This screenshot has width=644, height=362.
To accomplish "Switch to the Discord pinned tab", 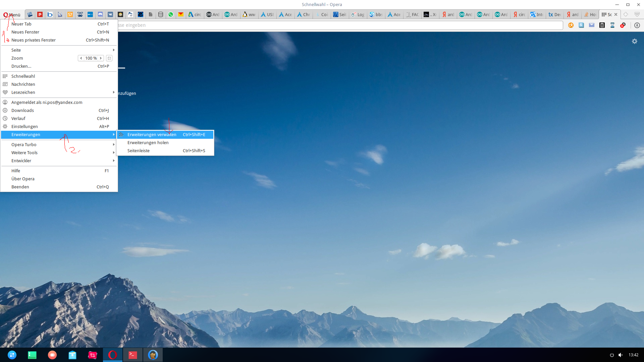I will click(100, 14).
